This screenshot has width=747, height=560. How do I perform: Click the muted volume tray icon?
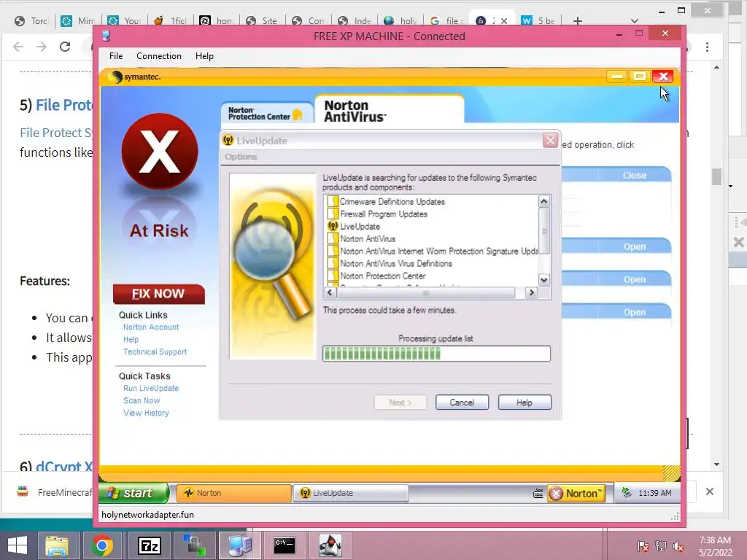[x=678, y=546]
